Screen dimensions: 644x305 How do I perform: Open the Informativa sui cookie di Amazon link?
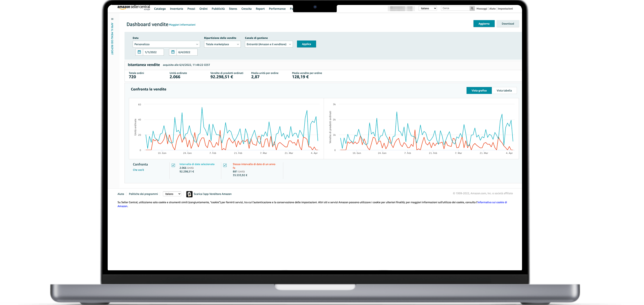tap(492, 202)
